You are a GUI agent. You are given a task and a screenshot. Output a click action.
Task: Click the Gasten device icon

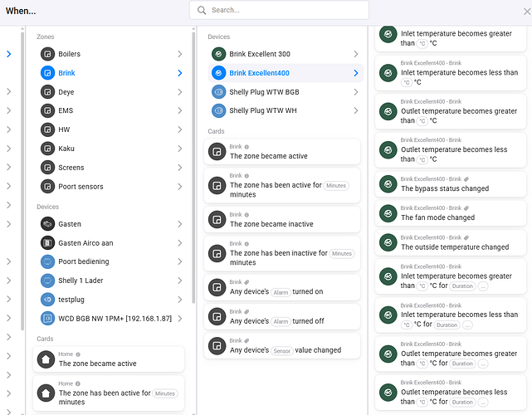(47, 224)
